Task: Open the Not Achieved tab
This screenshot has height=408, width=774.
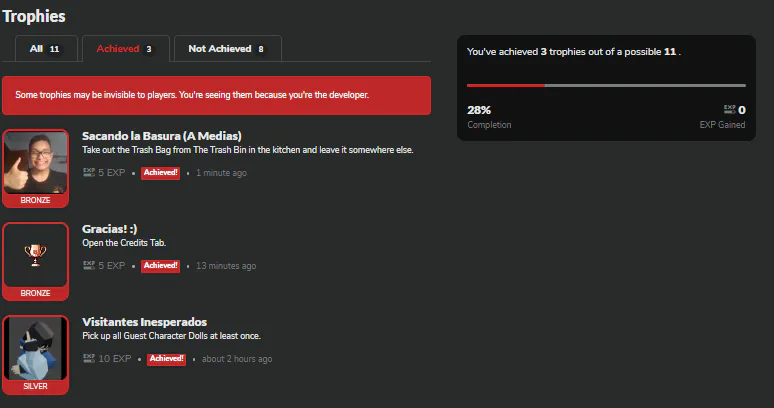Action: click(x=227, y=48)
